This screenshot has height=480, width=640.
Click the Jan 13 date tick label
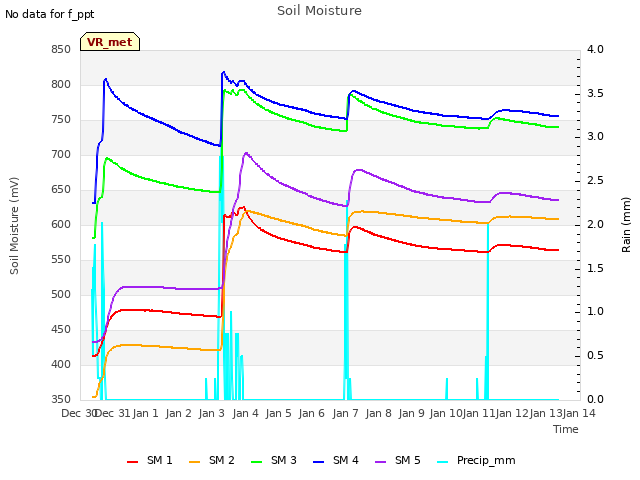(x=546, y=413)
